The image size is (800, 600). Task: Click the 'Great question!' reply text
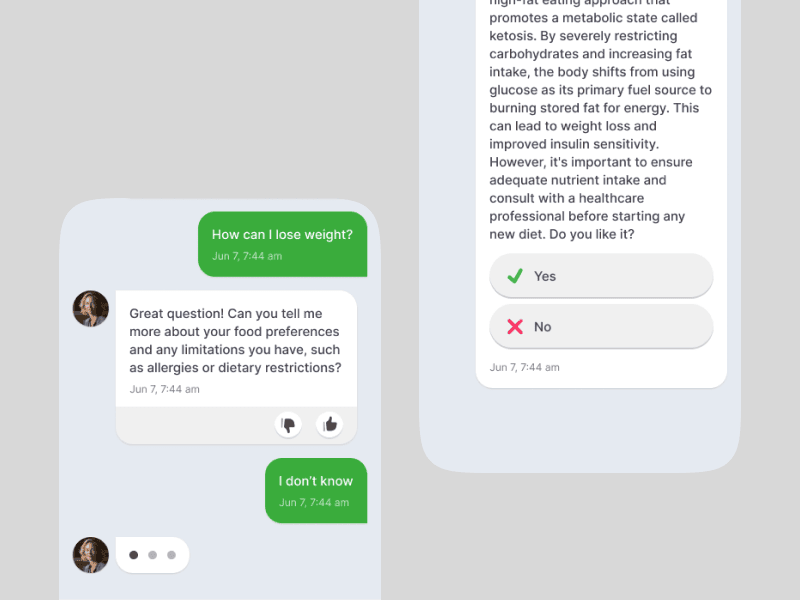[235, 340]
